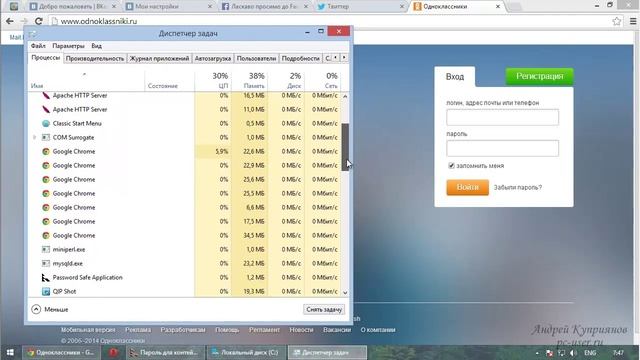Viewport: 640px width, 360px height.
Task: Toggle the 'запомнить меня' checkbox
Action: tap(451, 165)
